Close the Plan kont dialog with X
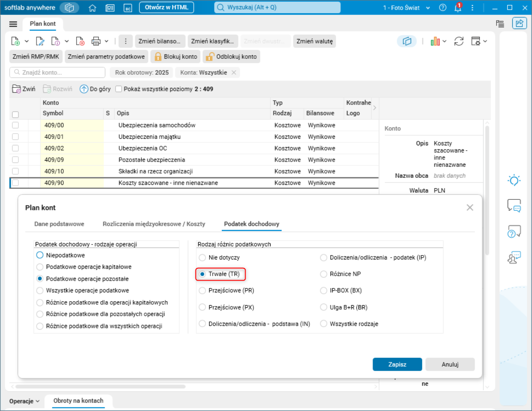The image size is (532, 411). pyautogui.click(x=470, y=207)
